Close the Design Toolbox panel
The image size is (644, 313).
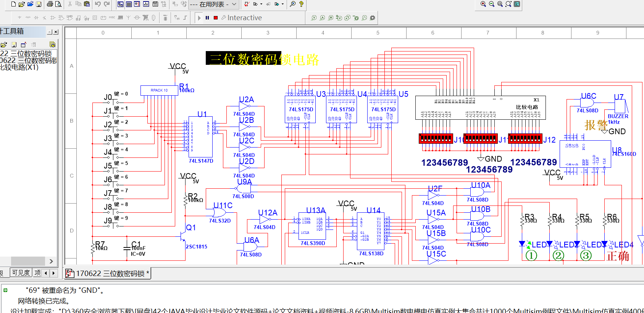(56, 32)
